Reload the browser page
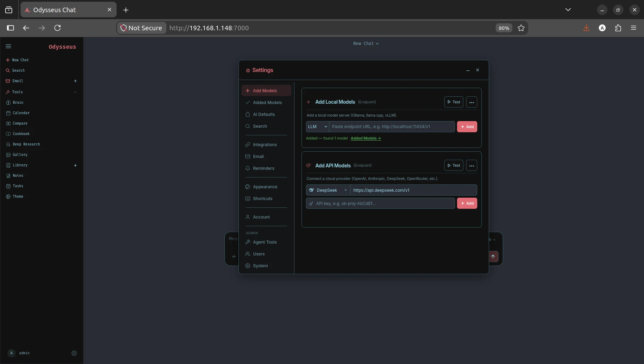The image size is (644, 364). (x=57, y=28)
